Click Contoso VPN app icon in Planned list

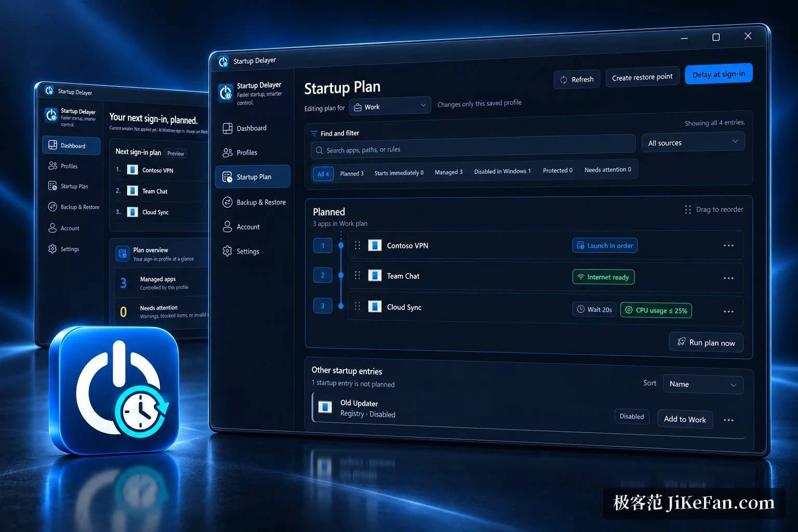coord(375,245)
